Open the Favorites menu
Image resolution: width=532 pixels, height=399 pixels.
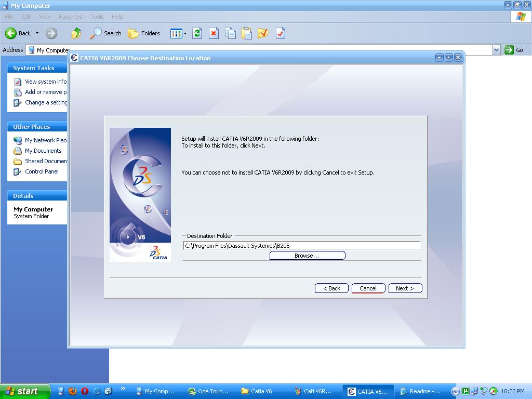point(70,17)
